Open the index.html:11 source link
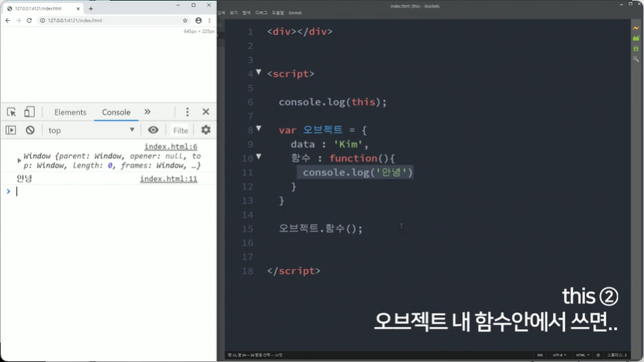The width and height of the screenshot is (644, 362). [169, 178]
